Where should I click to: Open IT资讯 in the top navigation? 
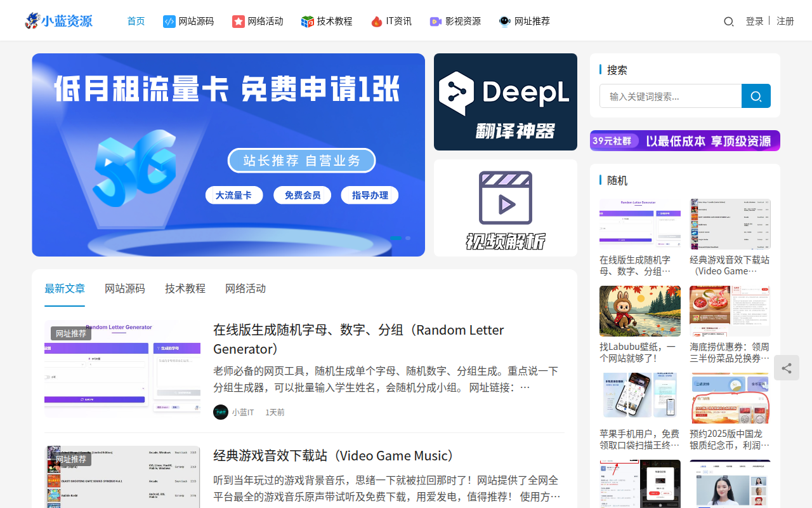tap(398, 21)
